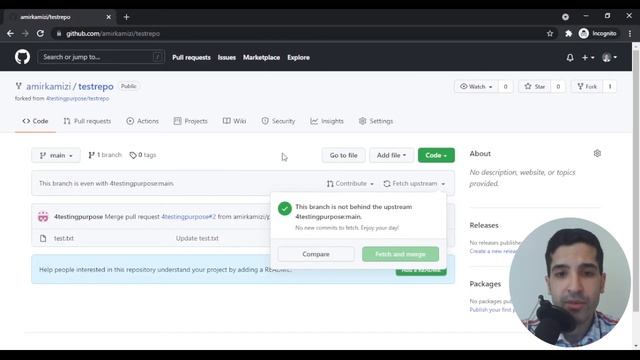
Task: View site info lock icon
Action: point(59,33)
